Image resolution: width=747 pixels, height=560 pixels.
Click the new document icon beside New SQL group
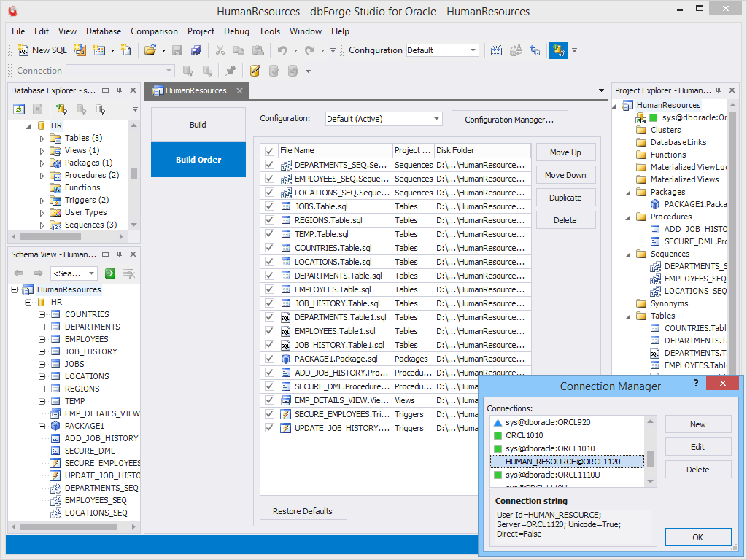125,50
